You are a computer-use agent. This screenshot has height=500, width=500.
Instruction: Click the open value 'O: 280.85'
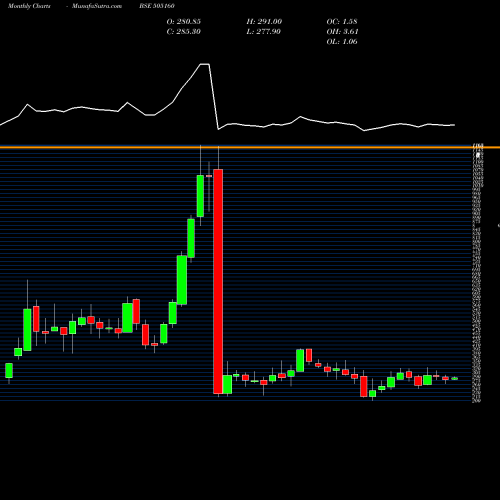[184, 21]
